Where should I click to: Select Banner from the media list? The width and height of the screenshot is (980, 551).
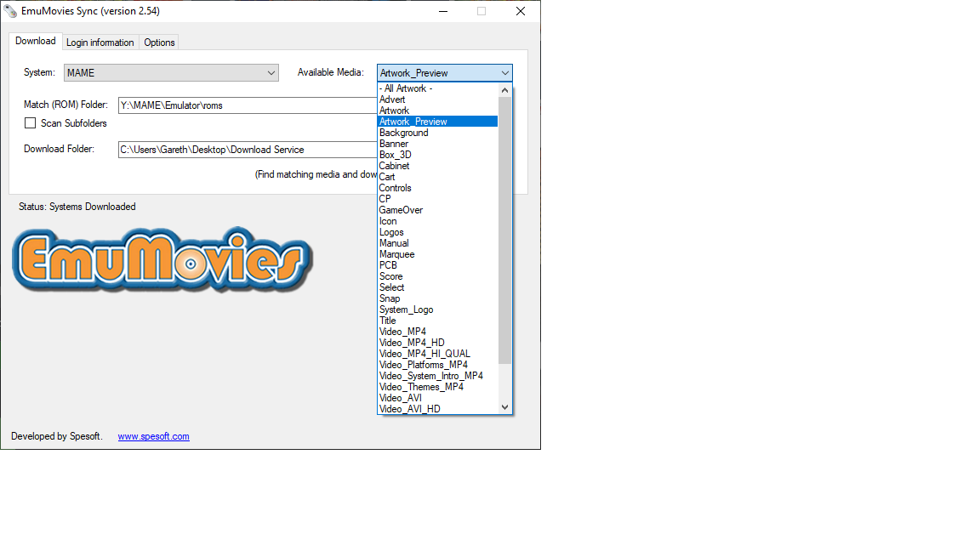[438, 144]
